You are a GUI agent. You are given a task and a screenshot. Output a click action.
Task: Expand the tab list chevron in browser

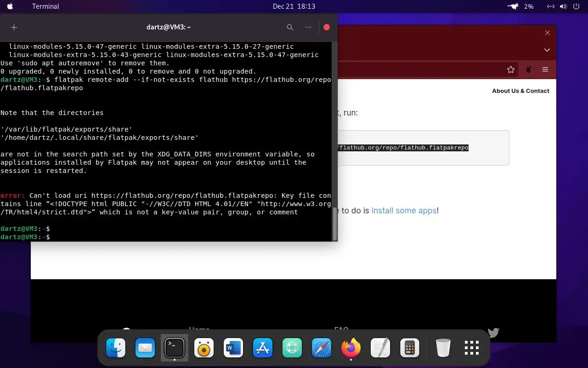click(x=547, y=50)
